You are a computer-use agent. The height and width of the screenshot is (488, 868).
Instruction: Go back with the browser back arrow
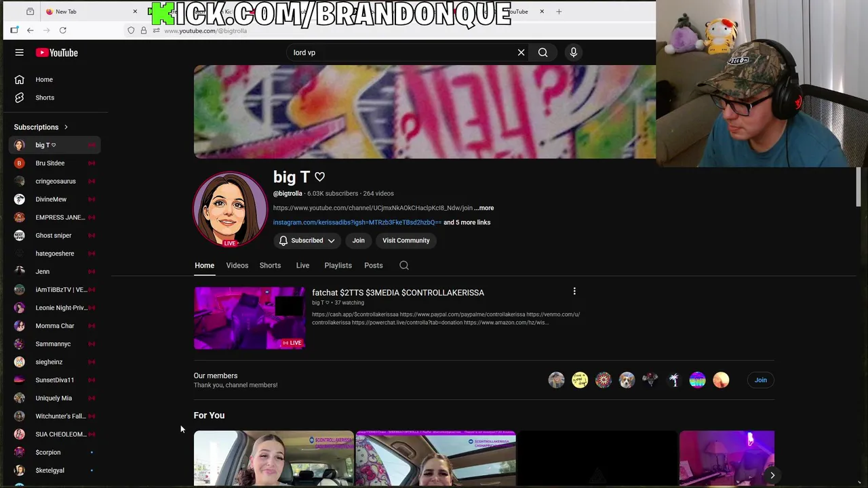click(30, 30)
